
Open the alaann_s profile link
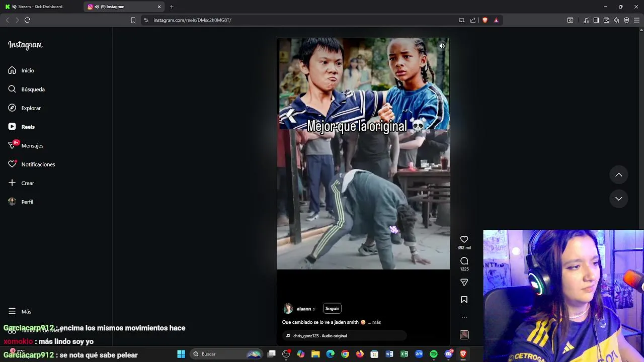point(305,309)
